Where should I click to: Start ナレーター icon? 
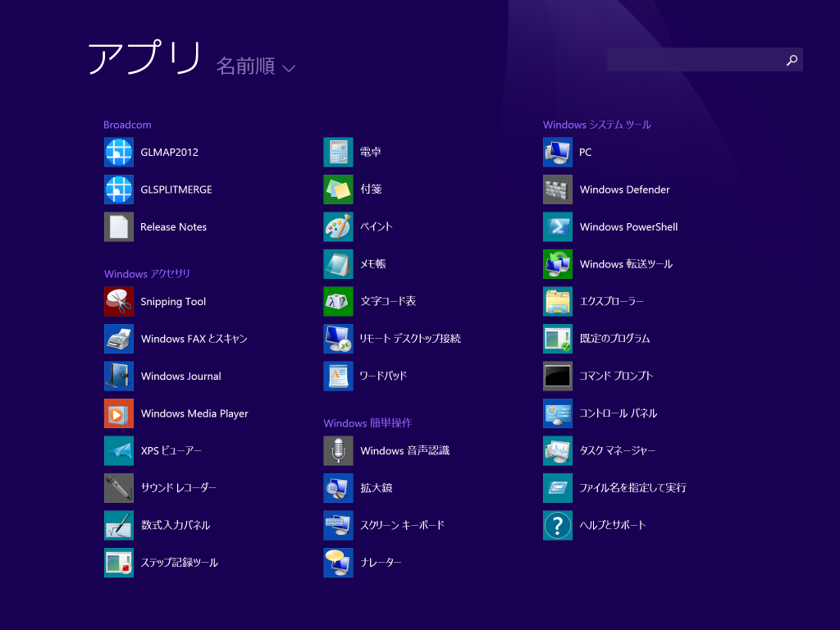[x=338, y=563]
